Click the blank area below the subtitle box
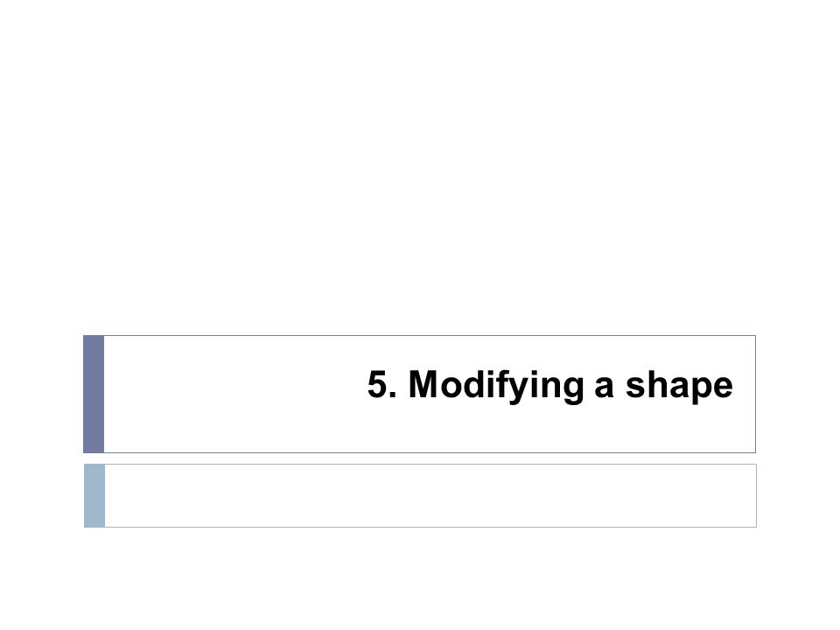Image resolution: width=840 pixels, height=630 pixels. click(x=420, y=578)
